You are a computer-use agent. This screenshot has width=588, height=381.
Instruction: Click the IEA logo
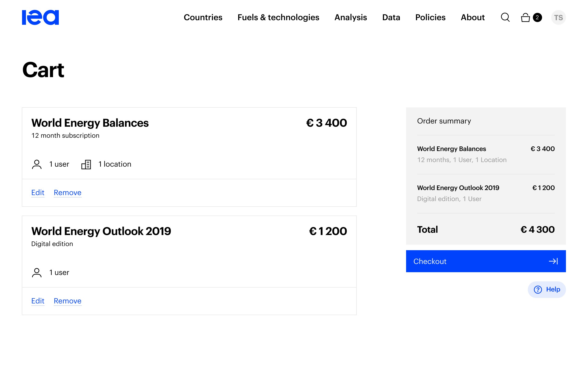40,17
